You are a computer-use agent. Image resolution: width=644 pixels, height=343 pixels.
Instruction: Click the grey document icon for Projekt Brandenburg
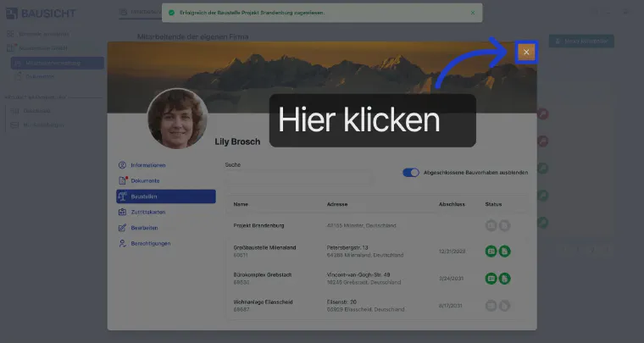(504, 225)
